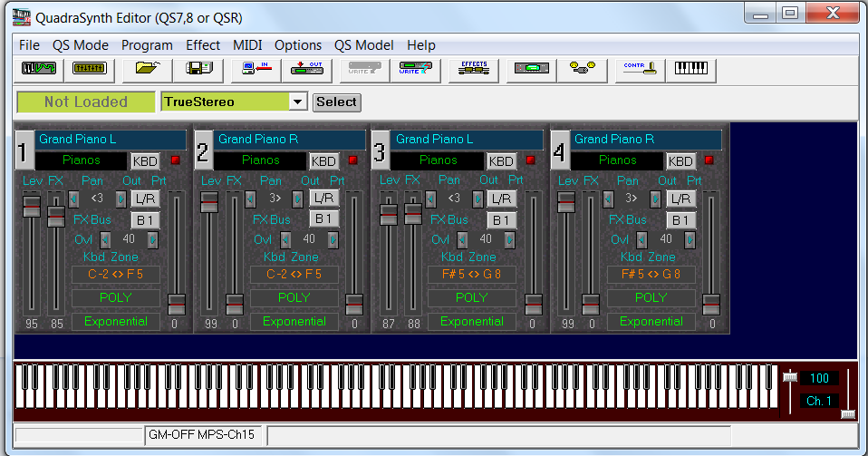
Task: Click the B1 FX Bus button on sound 3
Action: click(x=502, y=219)
